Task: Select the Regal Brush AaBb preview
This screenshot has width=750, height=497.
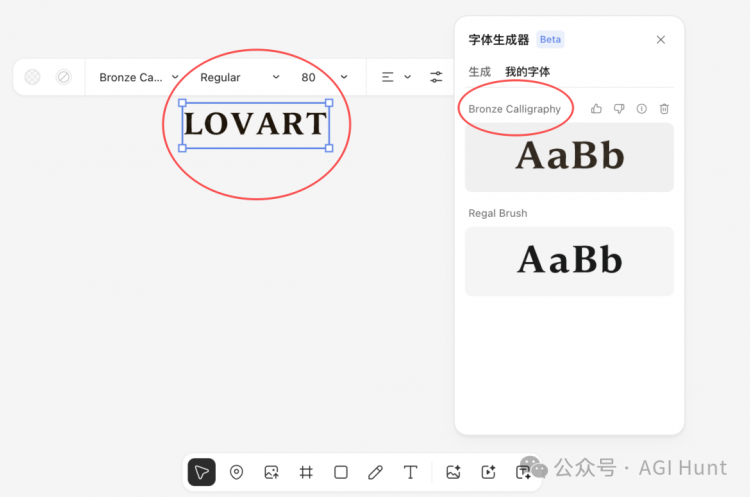Action: click(x=569, y=261)
